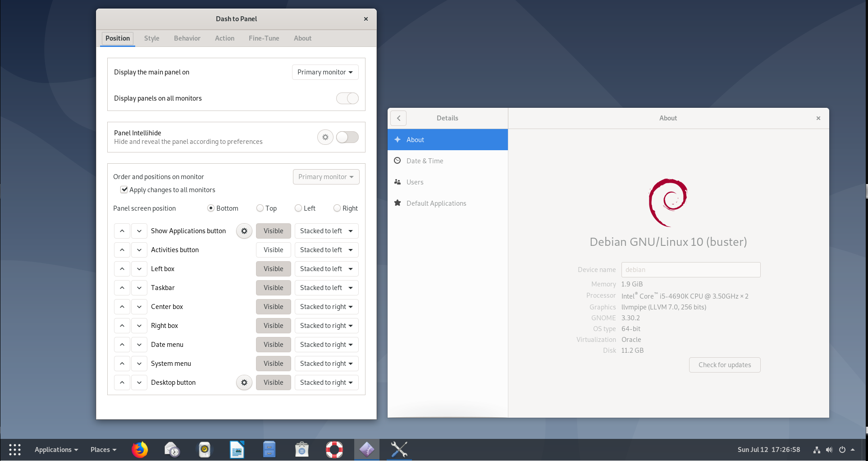Open Center box stacking dropdown

(327, 307)
